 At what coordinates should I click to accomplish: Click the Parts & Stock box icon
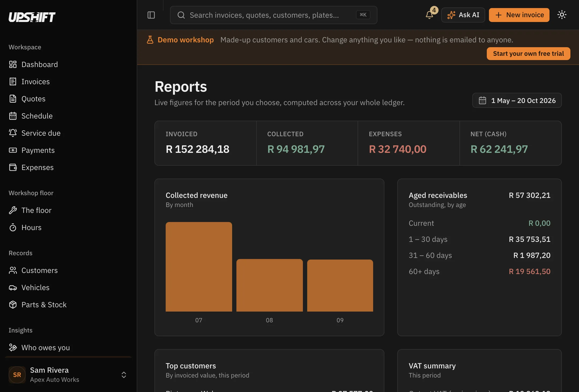click(13, 305)
